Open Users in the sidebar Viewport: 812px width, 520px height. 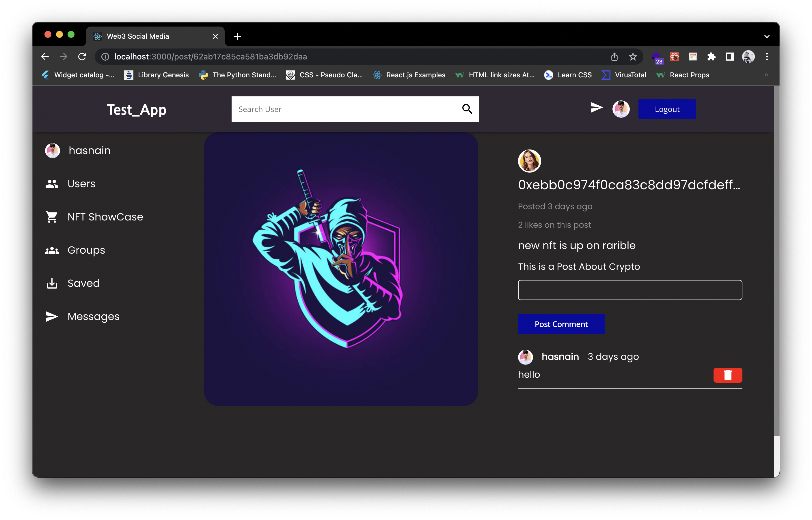point(81,184)
